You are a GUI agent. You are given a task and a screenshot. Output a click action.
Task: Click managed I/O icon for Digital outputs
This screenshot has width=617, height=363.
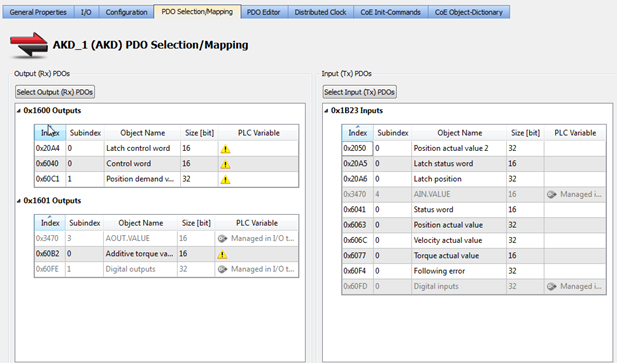(222, 269)
